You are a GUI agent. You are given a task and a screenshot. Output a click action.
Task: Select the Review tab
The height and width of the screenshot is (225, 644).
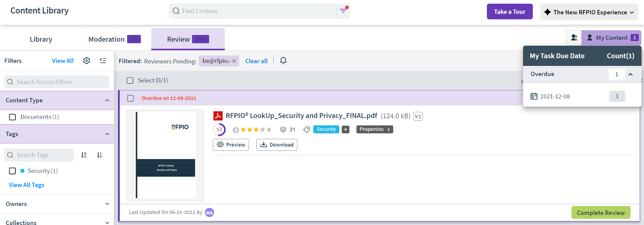[188, 39]
